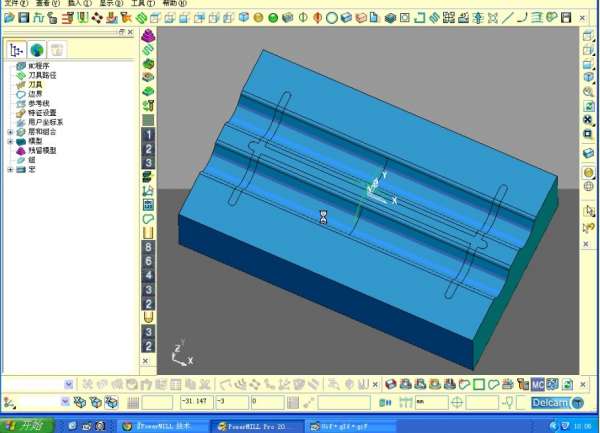Screen dimensions: 600x433
Task: Switch to PowerMILL Pro taskbar window
Action: coord(254,426)
